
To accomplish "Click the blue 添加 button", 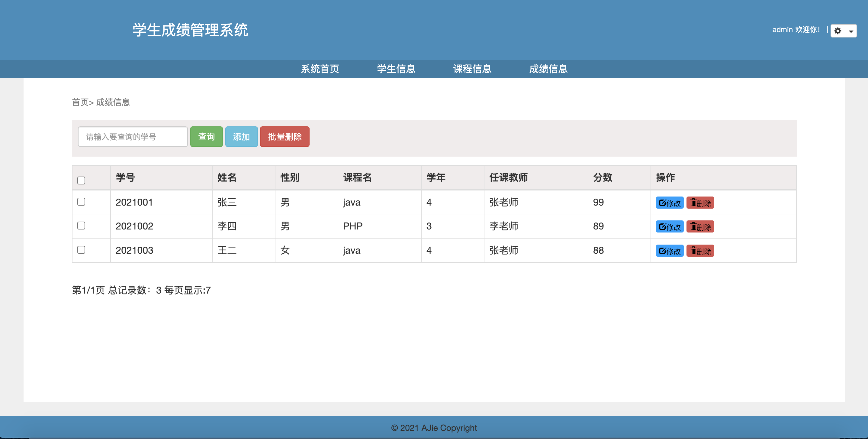I will (241, 137).
